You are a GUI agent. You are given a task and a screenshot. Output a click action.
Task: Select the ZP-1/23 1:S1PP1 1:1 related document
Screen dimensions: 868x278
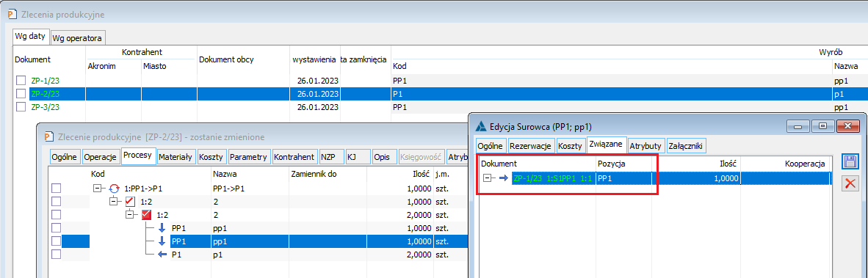click(x=552, y=178)
